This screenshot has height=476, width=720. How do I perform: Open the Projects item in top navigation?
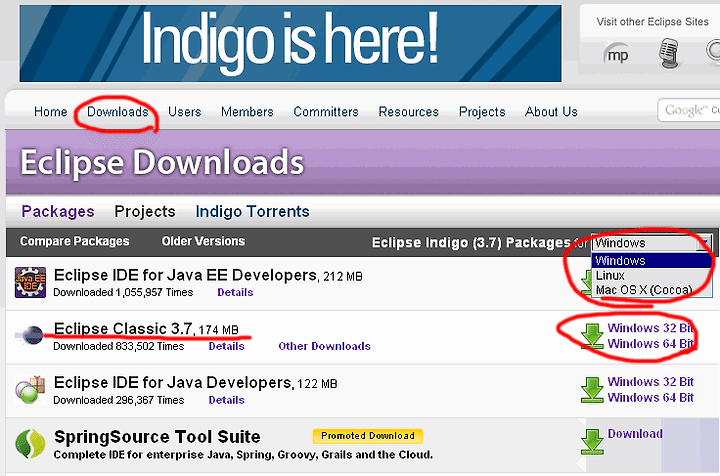482,112
